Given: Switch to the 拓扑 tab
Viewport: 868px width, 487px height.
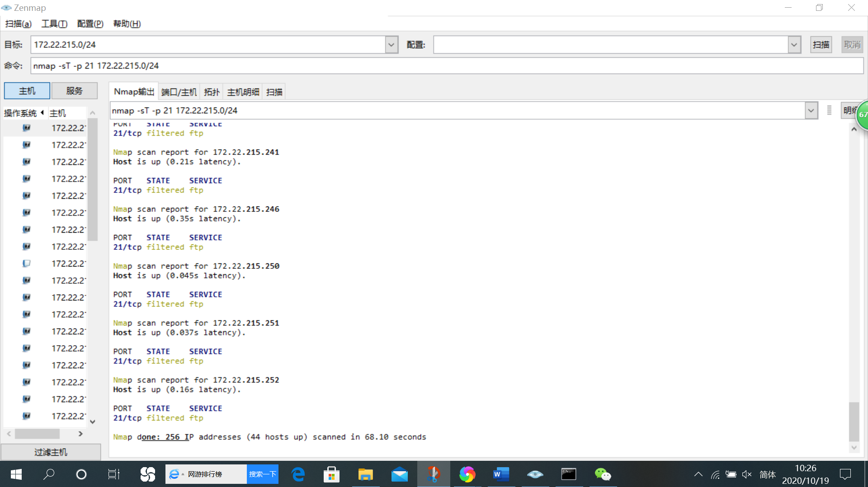Looking at the screenshot, I should pos(212,92).
